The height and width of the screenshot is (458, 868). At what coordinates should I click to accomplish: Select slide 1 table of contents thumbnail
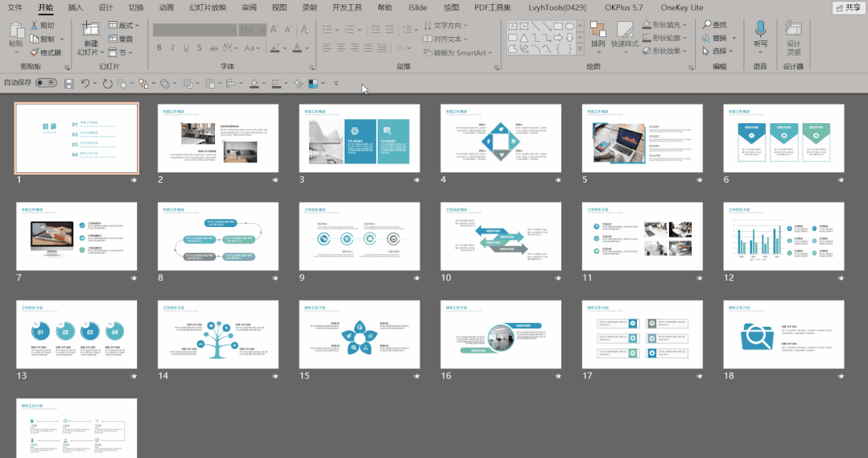pyautogui.click(x=76, y=138)
